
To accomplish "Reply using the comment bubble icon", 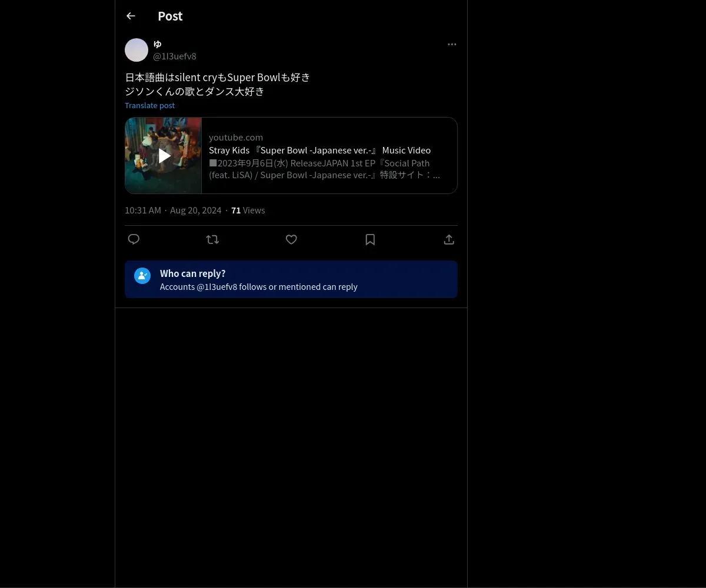I will coord(134,239).
